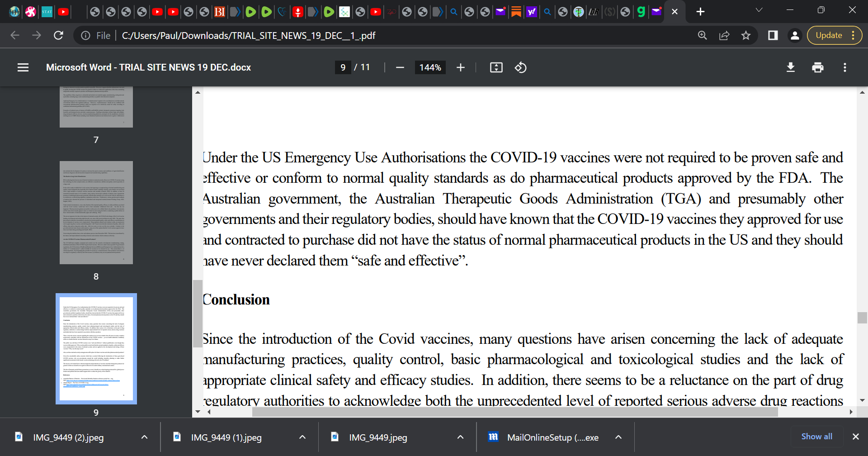Switch to the STAT tab

click(47, 12)
